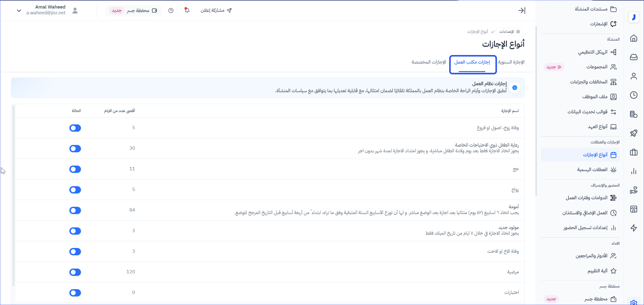Open the الإعدادات breadcrumb chip
This screenshot has height=305, width=644.
coord(509,32)
